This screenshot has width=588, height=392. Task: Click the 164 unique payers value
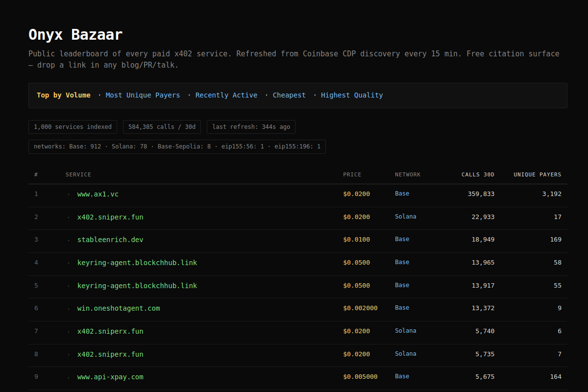(x=556, y=377)
